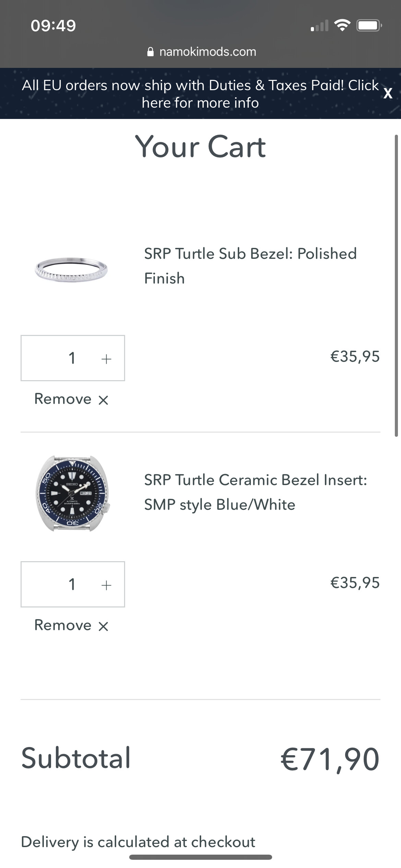Screen dimensions: 401x868
Task: Tap the battery indicator icon
Action: (x=369, y=25)
